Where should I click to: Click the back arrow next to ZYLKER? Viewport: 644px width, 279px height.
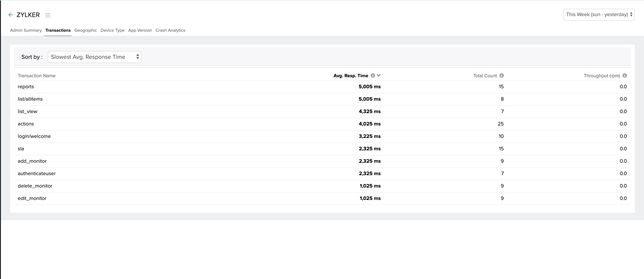pyautogui.click(x=11, y=15)
